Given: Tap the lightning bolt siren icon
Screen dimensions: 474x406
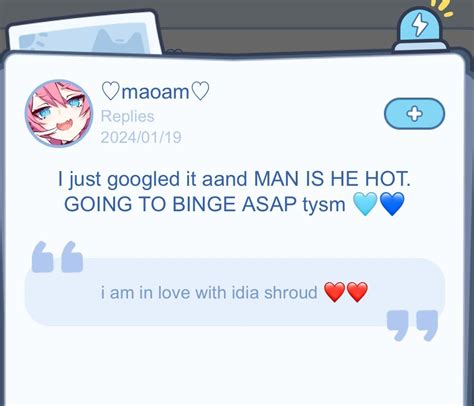Looking at the screenshot, I should pyautogui.click(x=420, y=29).
